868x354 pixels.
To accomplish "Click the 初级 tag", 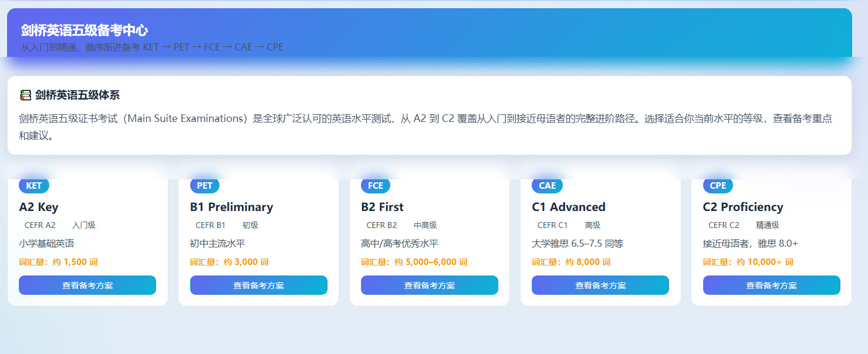I will point(250,225).
